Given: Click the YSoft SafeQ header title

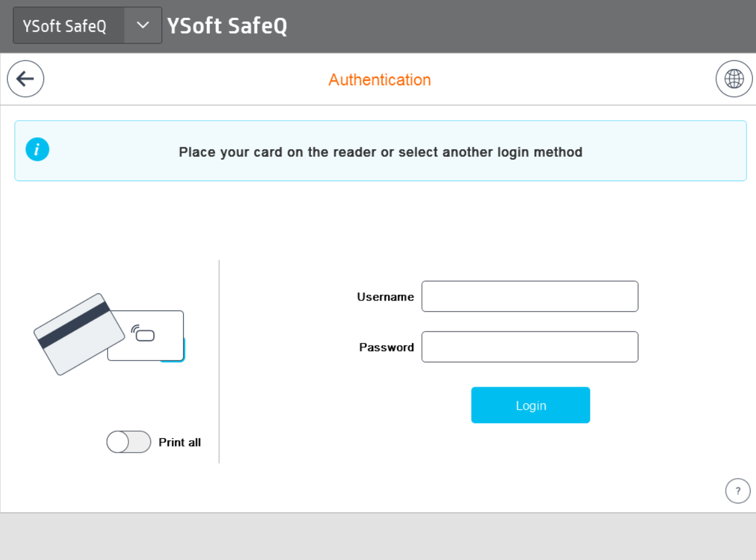Looking at the screenshot, I should tap(227, 26).
